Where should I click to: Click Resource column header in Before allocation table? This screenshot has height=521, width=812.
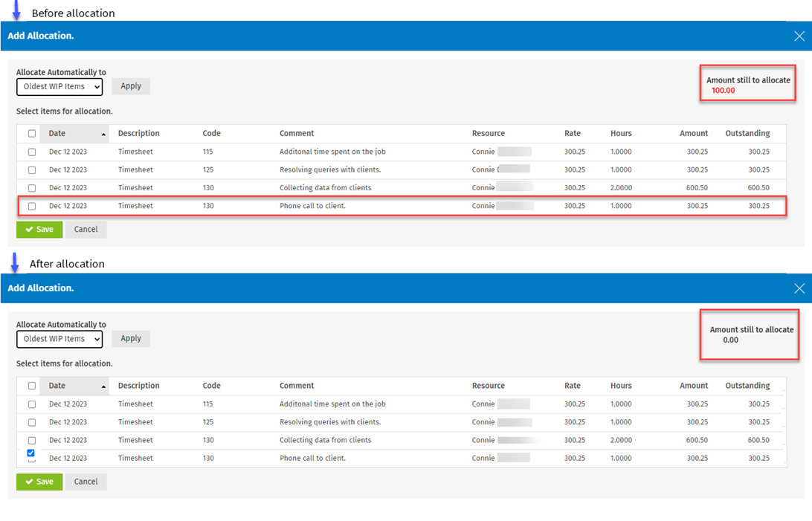489,134
